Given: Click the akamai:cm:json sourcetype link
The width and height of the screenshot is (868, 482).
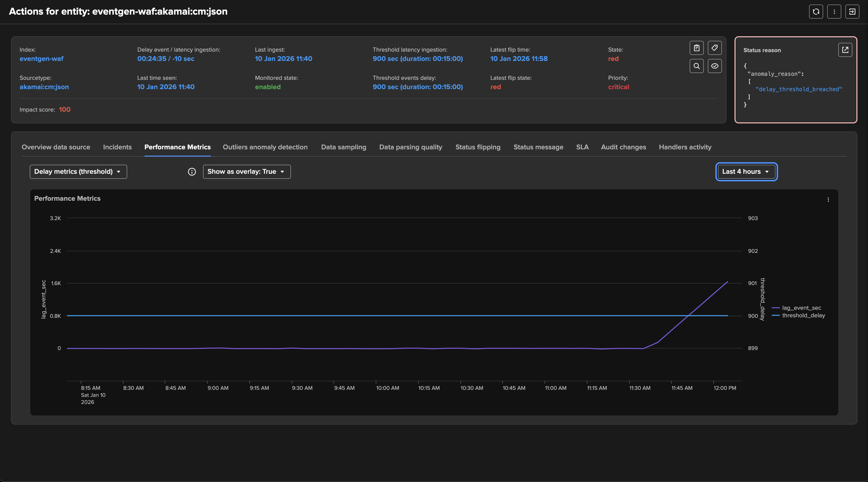Looking at the screenshot, I should pos(44,87).
